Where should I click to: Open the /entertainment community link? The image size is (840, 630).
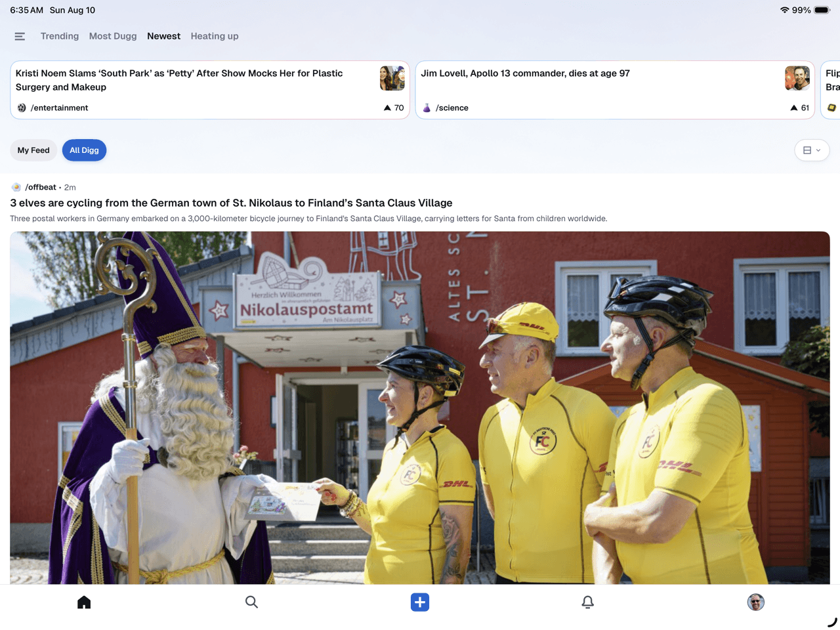coord(59,108)
